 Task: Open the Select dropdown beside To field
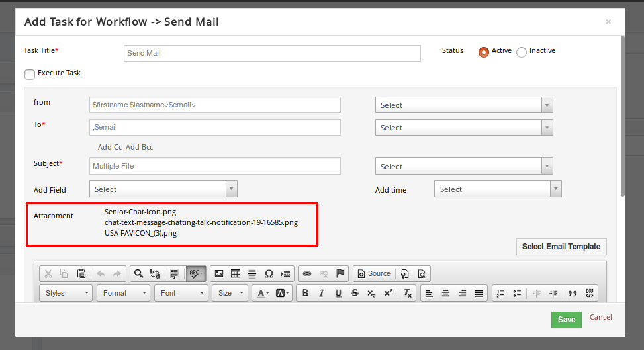464,127
